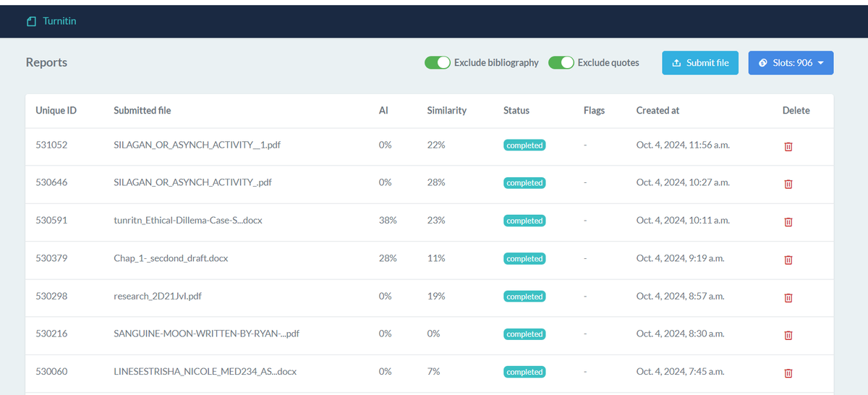Click date Oct. 4, 2024, 10:11 a.m.

tap(683, 221)
